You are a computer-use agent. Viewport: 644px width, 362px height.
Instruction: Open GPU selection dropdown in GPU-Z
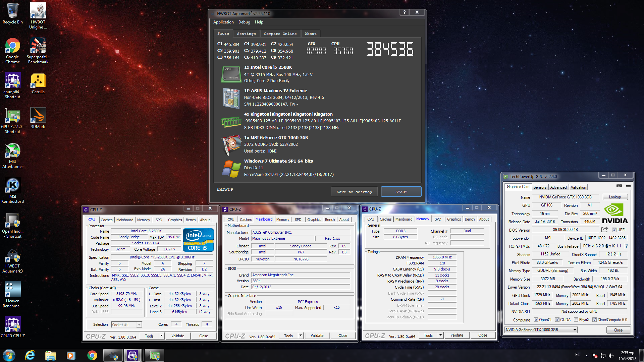541,330
